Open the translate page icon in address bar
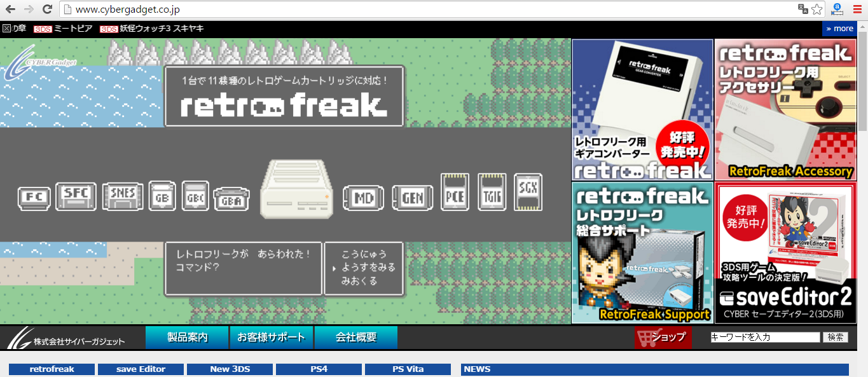868x377 pixels. (803, 10)
